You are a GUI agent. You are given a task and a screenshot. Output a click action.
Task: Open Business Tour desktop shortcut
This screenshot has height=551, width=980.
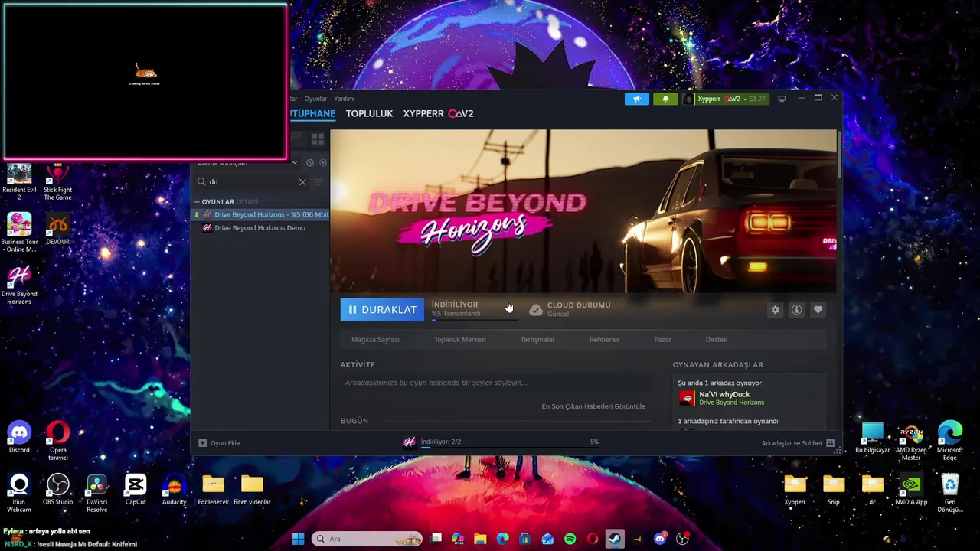tap(19, 233)
